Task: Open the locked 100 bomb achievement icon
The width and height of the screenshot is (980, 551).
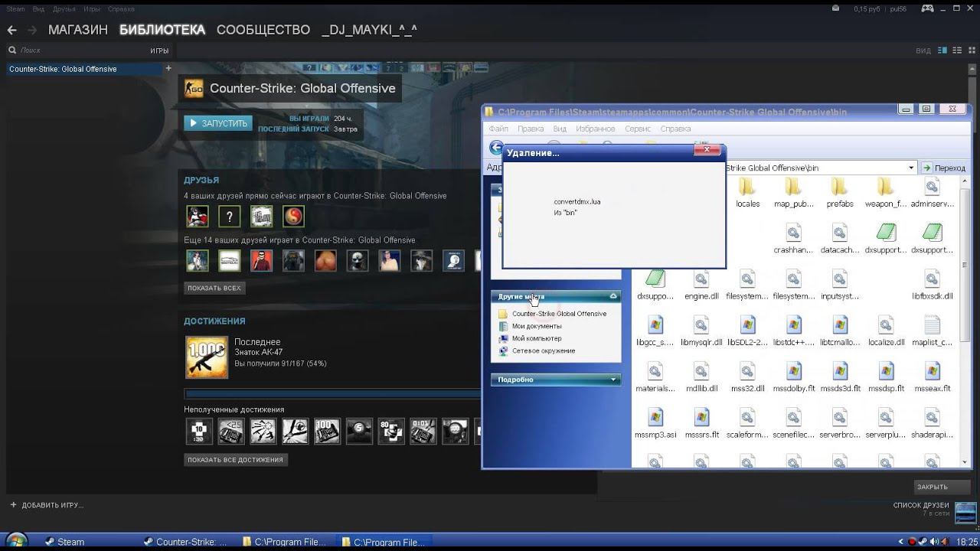Action: tap(327, 432)
